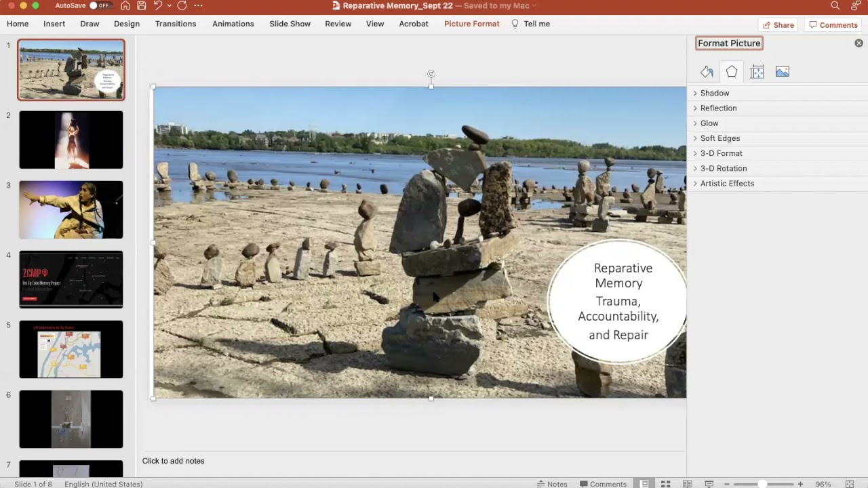The height and width of the screenshot is (488, 868).
Task: Select the Picture Format tab
Action: click(472, 24)
